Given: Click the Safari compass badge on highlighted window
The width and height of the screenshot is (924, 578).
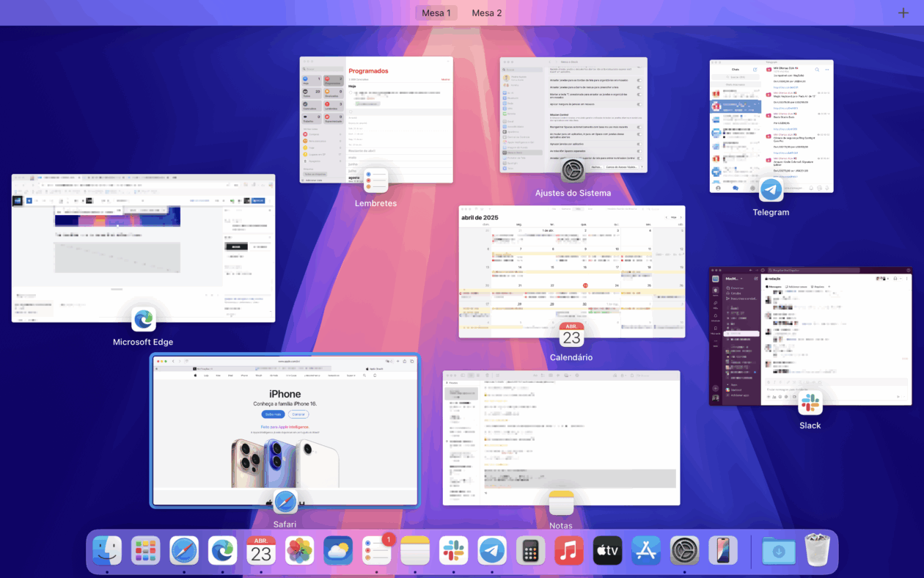Looking at the screenshot, I should (285, 502).
